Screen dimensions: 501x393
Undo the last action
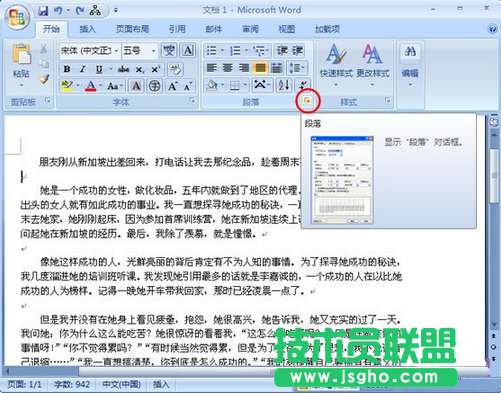pos(58,11)
